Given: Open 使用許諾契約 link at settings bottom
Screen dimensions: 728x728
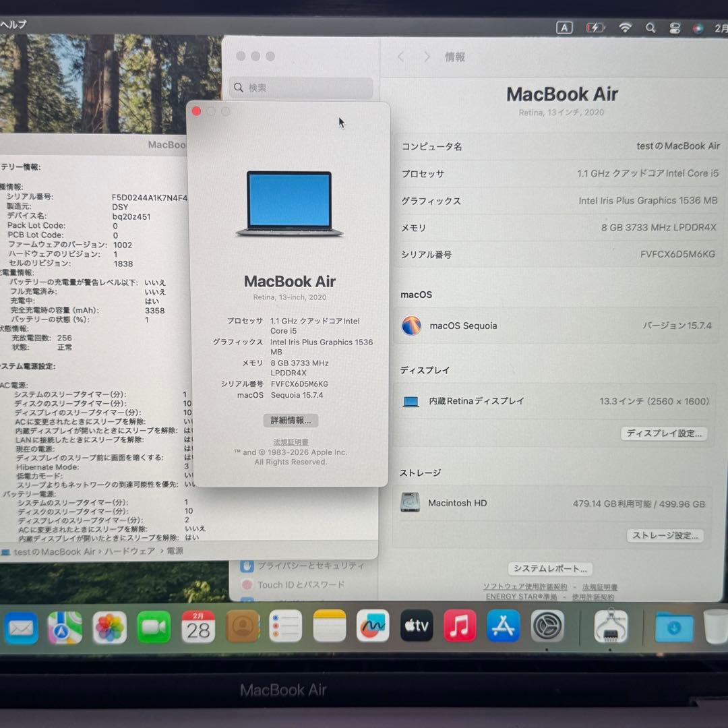Looking at the screenshot, I should 593,597.
